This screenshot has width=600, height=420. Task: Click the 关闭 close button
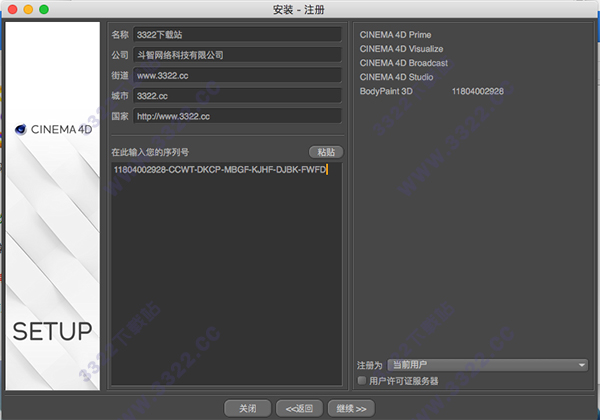click(x=248, y=409)
